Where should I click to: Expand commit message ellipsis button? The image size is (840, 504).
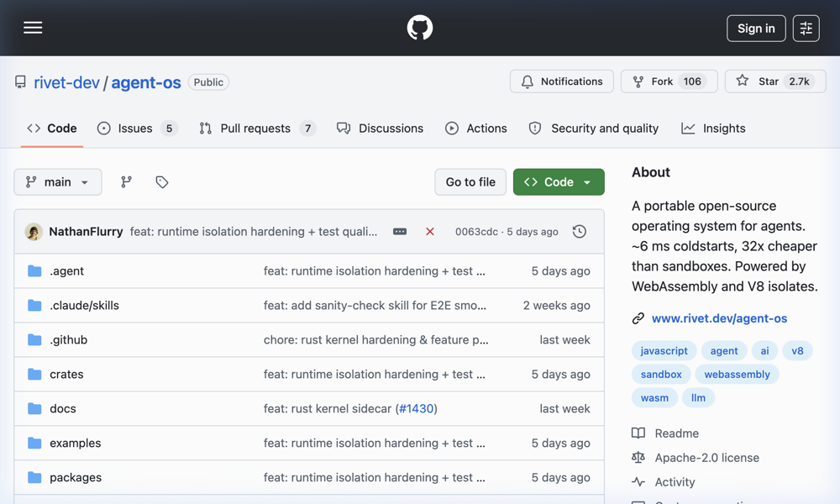click(400, 232)
